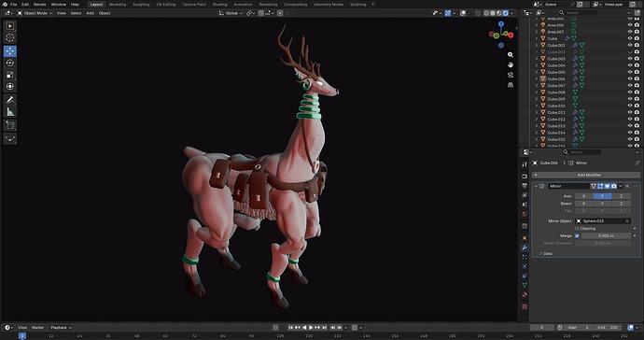This screenshot has width=644, height=340.
Task: Open the Render menu
Action: [x=40, y=5]
